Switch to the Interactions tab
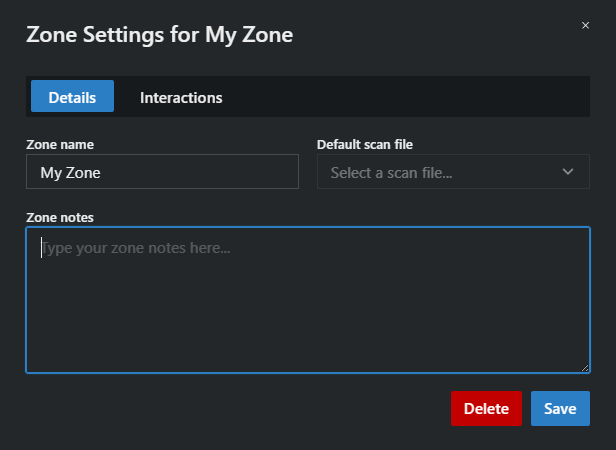Viewport: 616px width, 450px height. click(181, 97)
